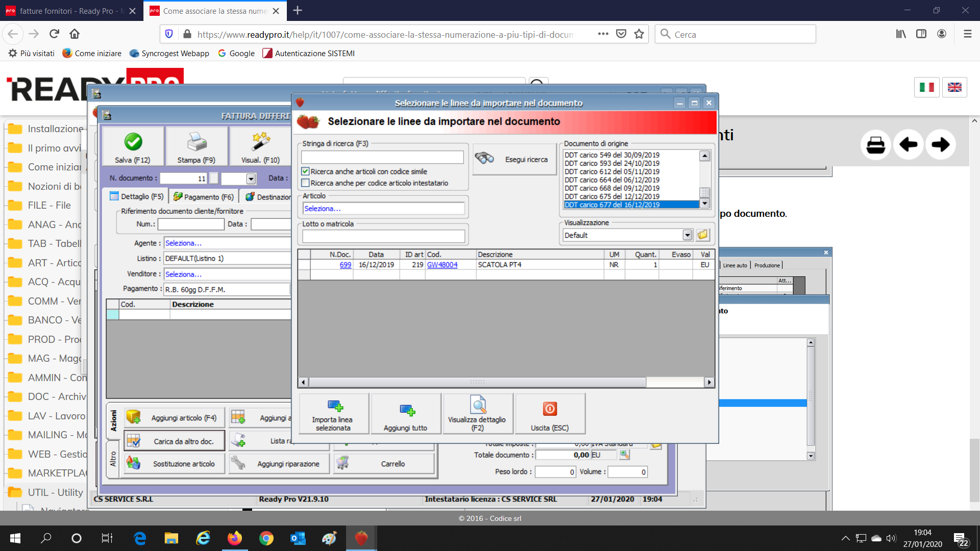The height and width of the screenshot is (551, 980).
Task: Click Venditore Seleziona... field
Action: point(228,274)
